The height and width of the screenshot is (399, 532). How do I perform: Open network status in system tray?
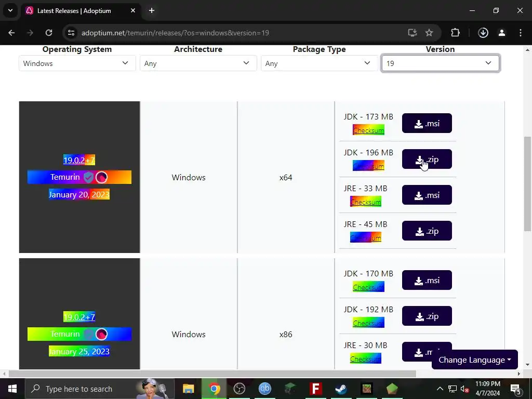453,389
